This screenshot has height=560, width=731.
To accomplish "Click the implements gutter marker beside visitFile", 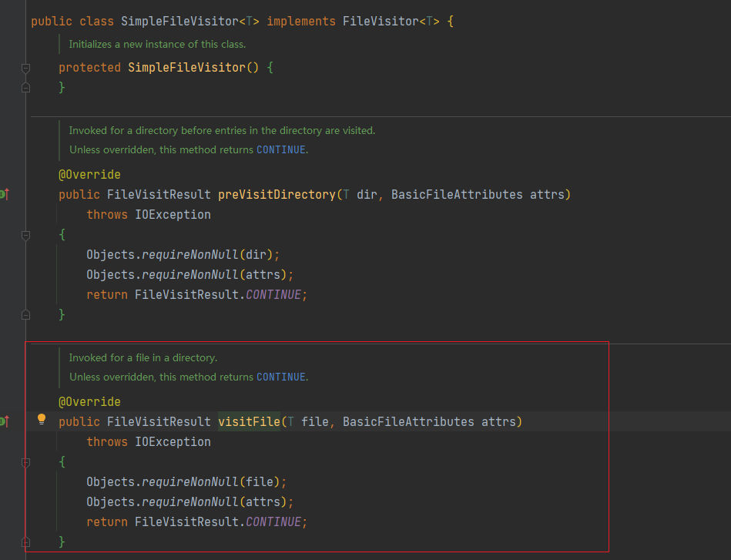I will tap(4, 421).
